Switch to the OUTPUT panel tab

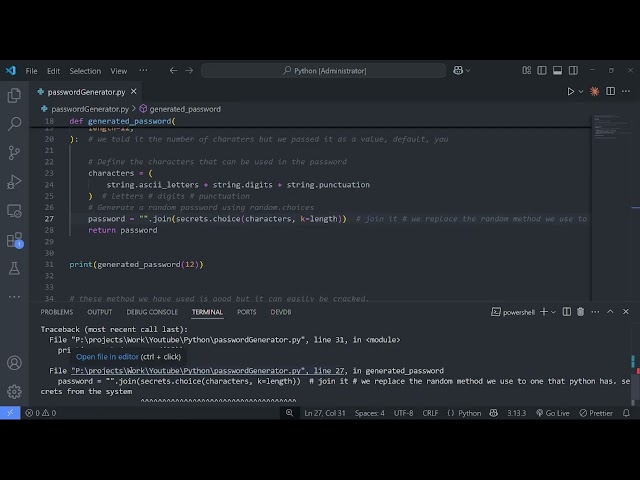(x=100, y=312)
